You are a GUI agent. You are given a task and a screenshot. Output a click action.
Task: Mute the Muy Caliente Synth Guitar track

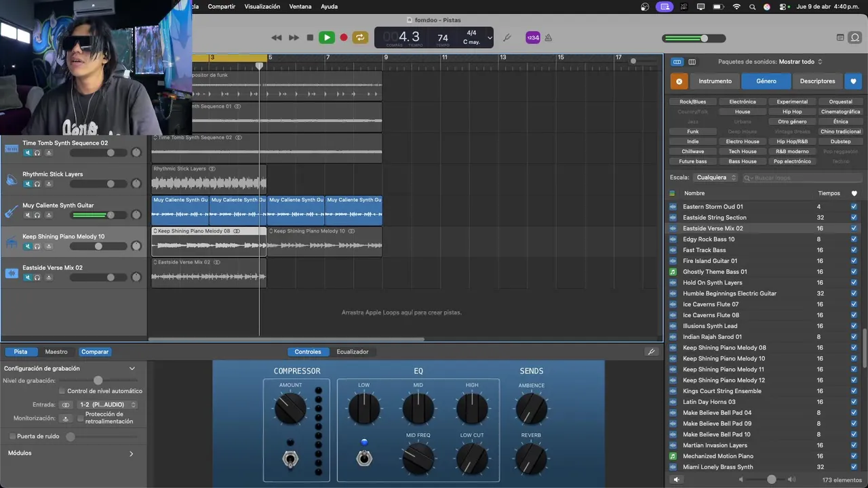point(28,215)
